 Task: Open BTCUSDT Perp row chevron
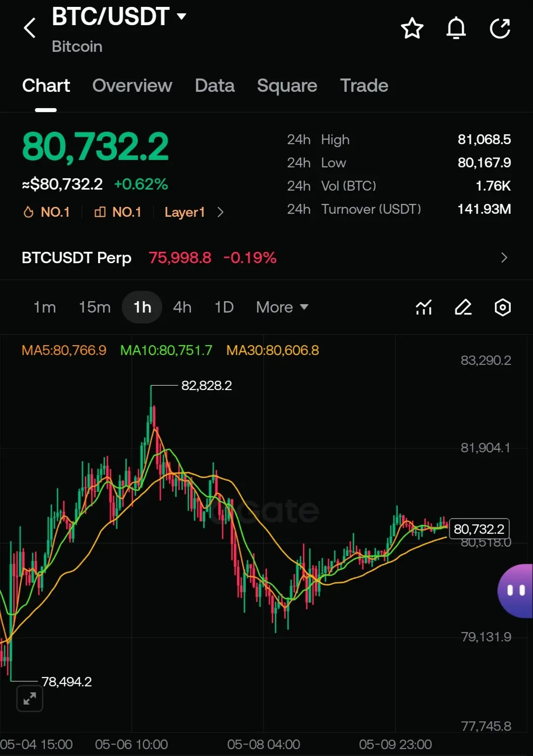[x=504, y=258]
